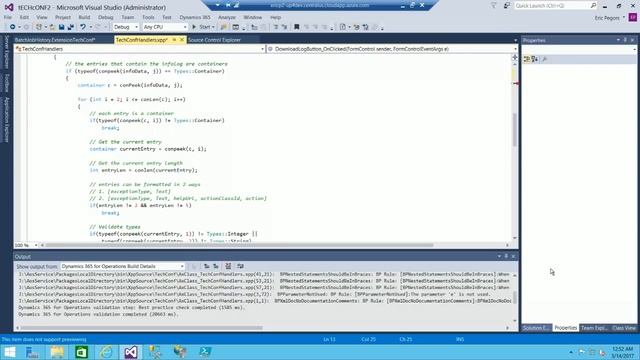This screenshot has height=360, width=640.
Task: Select the Categorized view icon in Properties
Action: (x=527, y=60)
